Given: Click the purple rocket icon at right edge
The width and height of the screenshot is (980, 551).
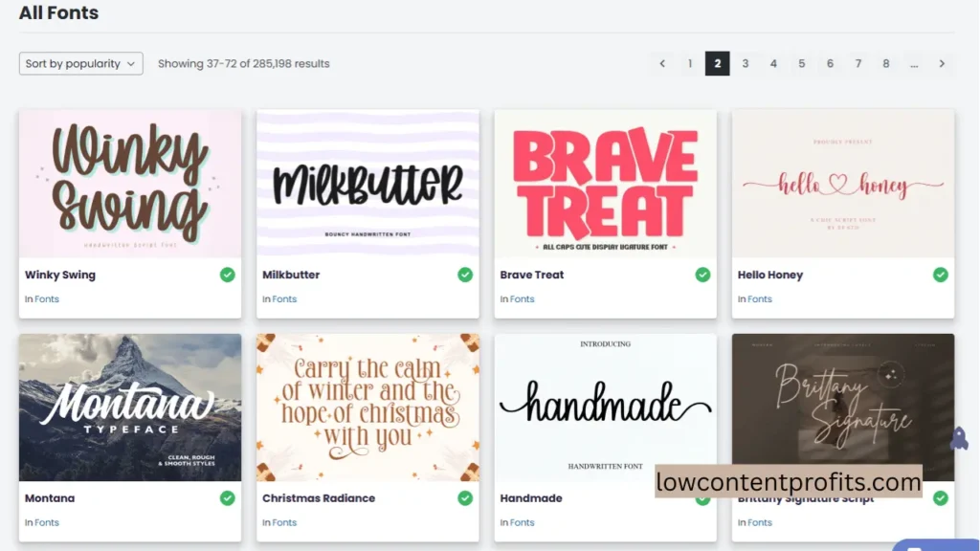Looking at the screenshot, I should (x=959, y=438).
